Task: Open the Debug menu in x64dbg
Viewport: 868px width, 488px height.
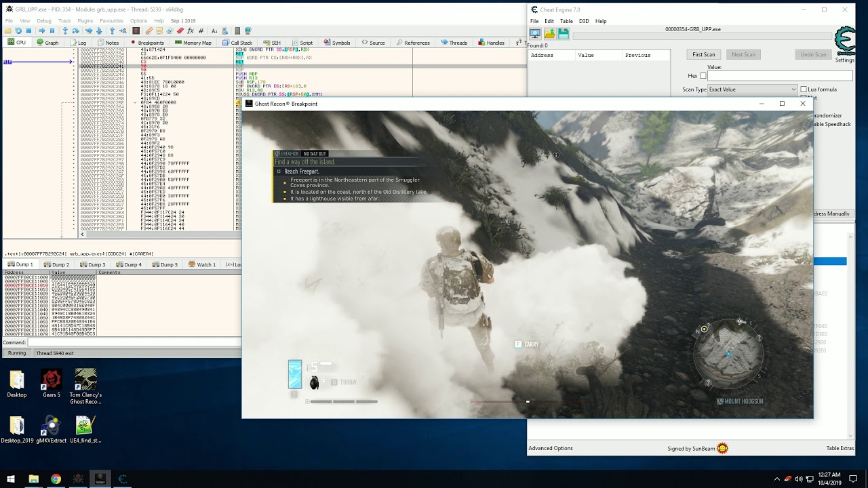Action: (x=44, y=21)
